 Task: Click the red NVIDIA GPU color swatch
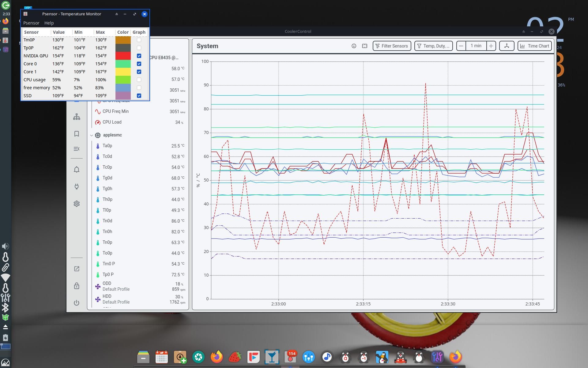coord(123,56)
